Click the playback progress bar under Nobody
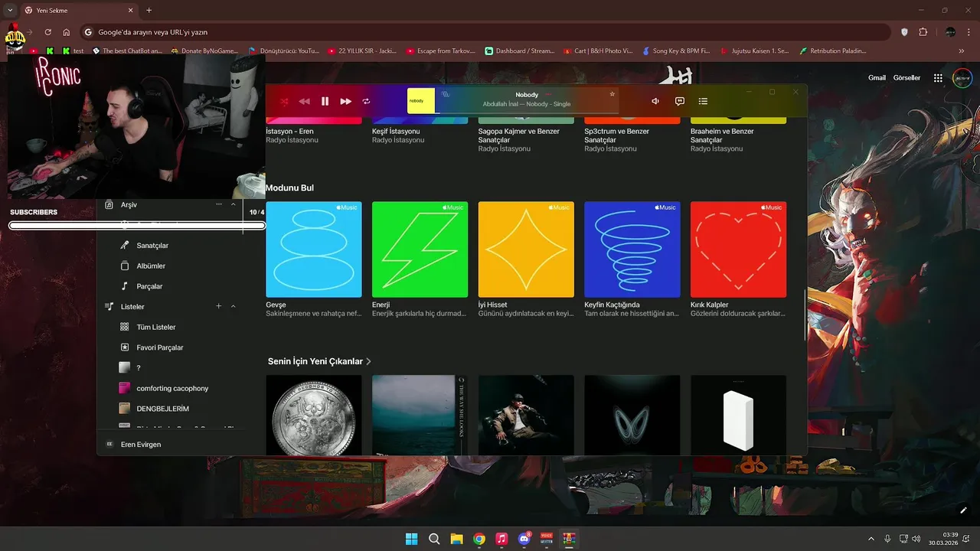The height and width of the screenshot is (551, 980). click(527, 112)
